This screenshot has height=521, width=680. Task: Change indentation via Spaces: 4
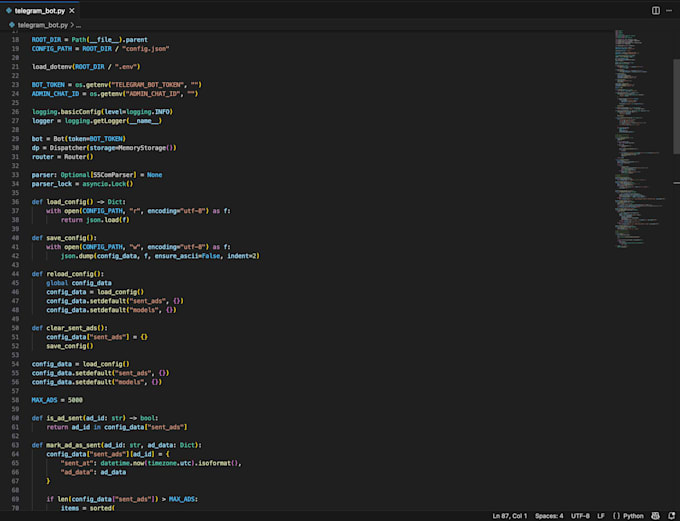tap(549, 516)
